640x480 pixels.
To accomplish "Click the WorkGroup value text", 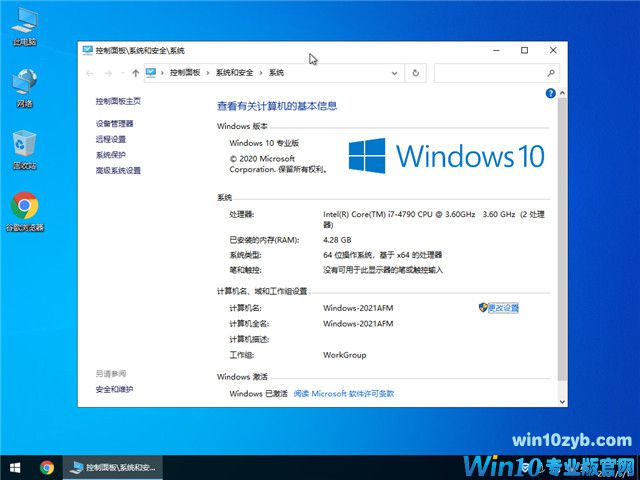I will pyautogui.click(x=344, y=355).
